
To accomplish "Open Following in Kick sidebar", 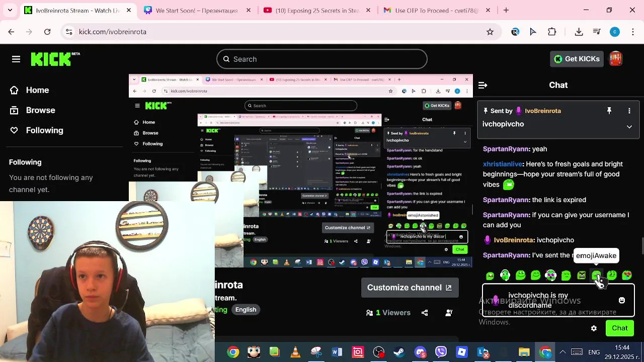I will click(37, 130).
